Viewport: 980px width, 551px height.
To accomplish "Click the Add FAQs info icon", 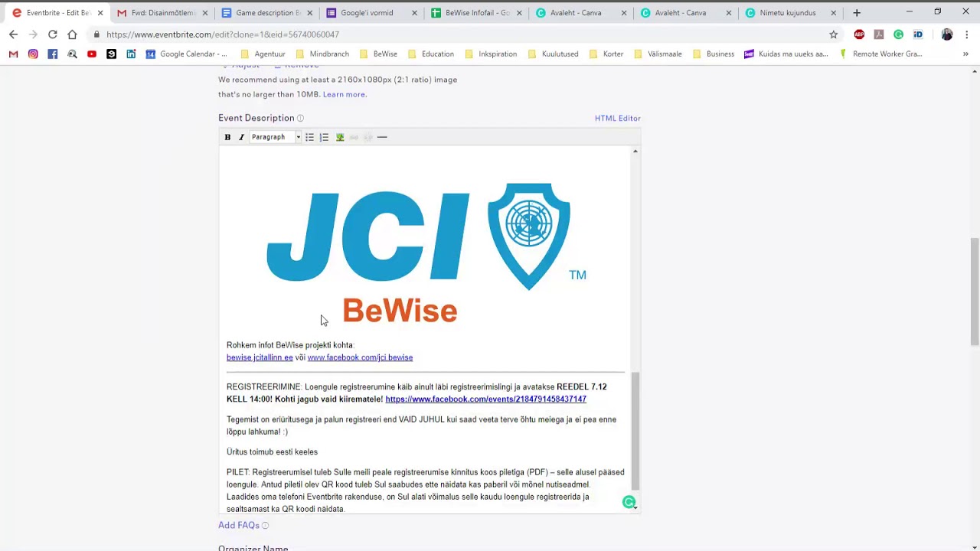I will click(266, 525).
